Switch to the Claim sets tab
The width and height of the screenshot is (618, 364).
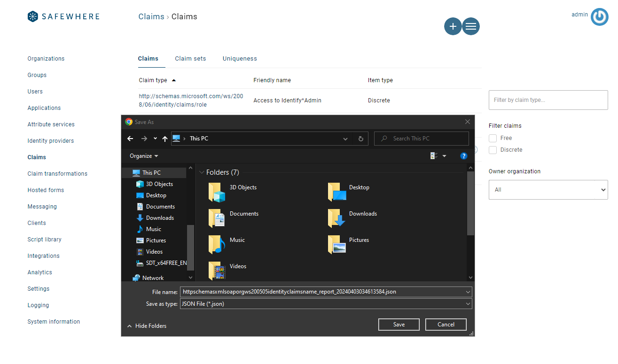(190, 59)
